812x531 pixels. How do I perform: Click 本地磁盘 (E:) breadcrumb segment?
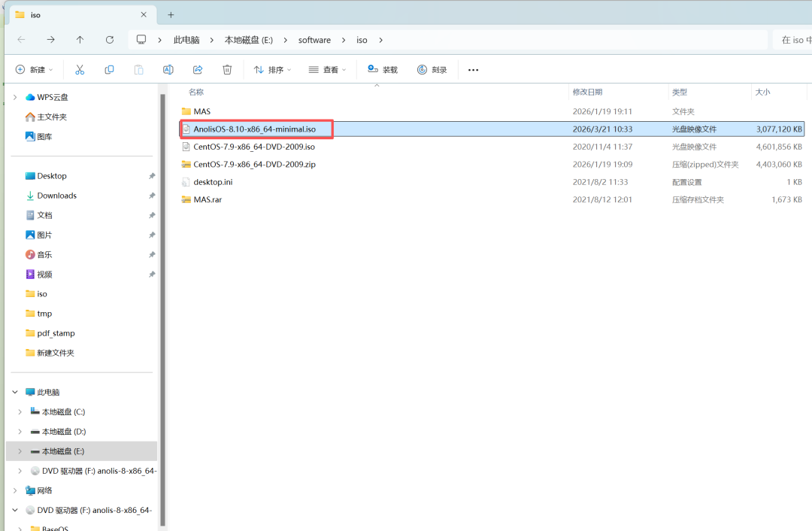click(x=249, y=40)
